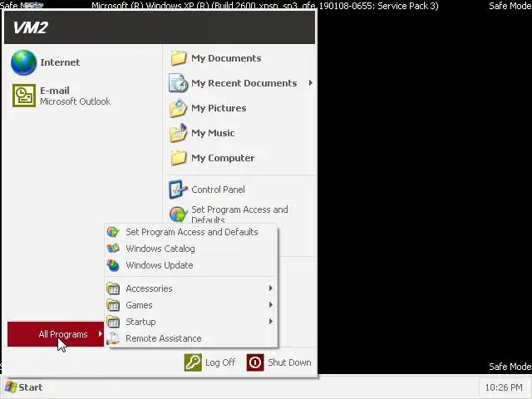
Task: Click the Windows Update icon
Action: coord(113,265)
